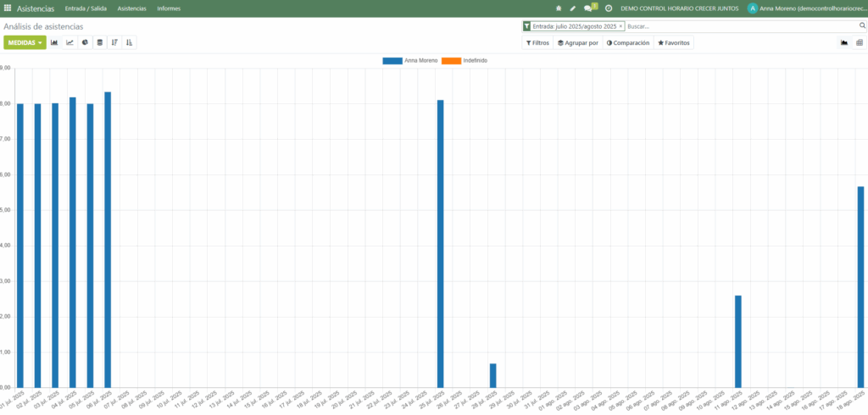Viewport: 868px width, 415px height.
Task: Toggle stacked chart mode
Action: [x=100, y=42]
